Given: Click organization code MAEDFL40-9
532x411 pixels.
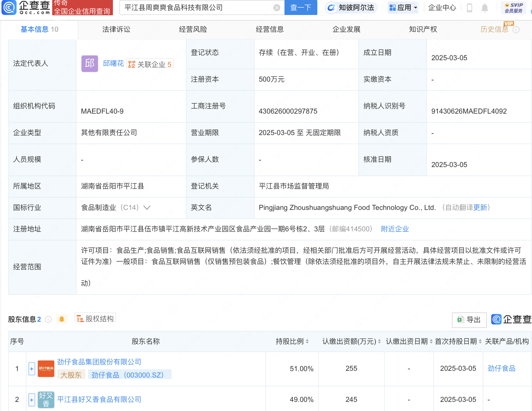Looking at the screenshot, I should 102,111.
